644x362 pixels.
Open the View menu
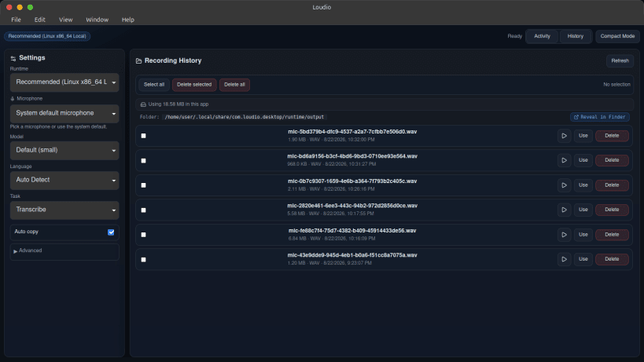coord(66,20)
